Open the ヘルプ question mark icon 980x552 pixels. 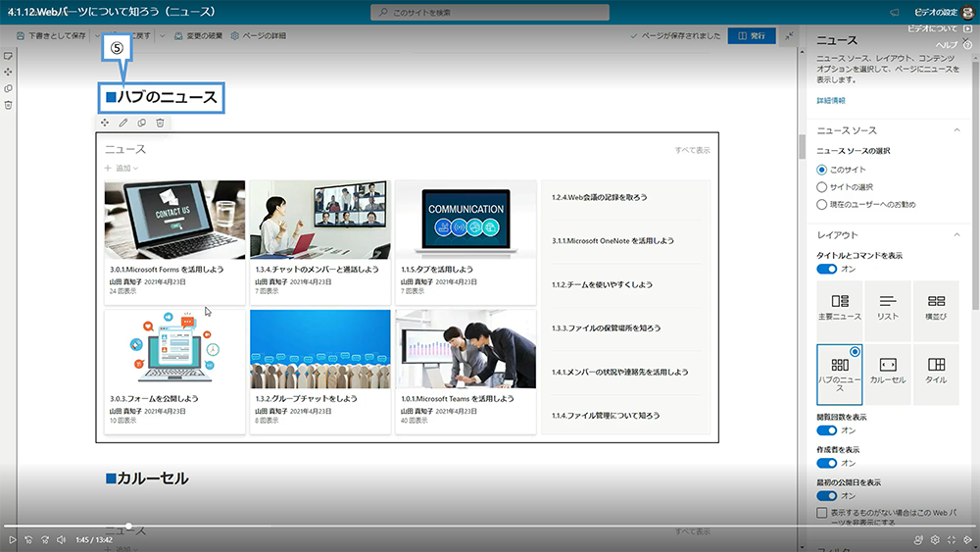coord(967,44)
